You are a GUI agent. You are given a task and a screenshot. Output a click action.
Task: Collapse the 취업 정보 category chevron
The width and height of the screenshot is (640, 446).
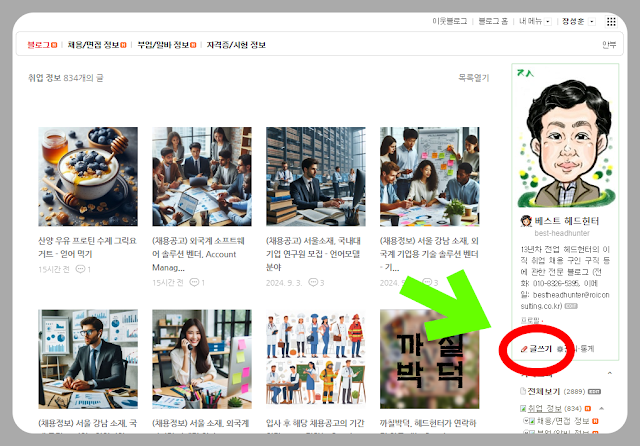[601, 408]
